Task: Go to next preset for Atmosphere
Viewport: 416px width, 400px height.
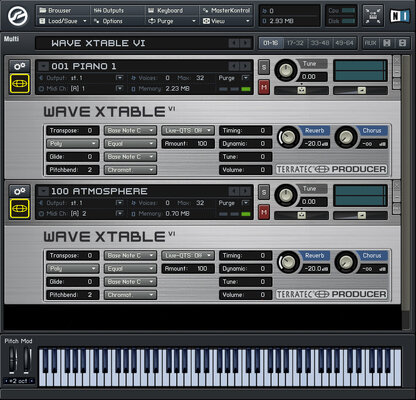Action: click(246, 191)
